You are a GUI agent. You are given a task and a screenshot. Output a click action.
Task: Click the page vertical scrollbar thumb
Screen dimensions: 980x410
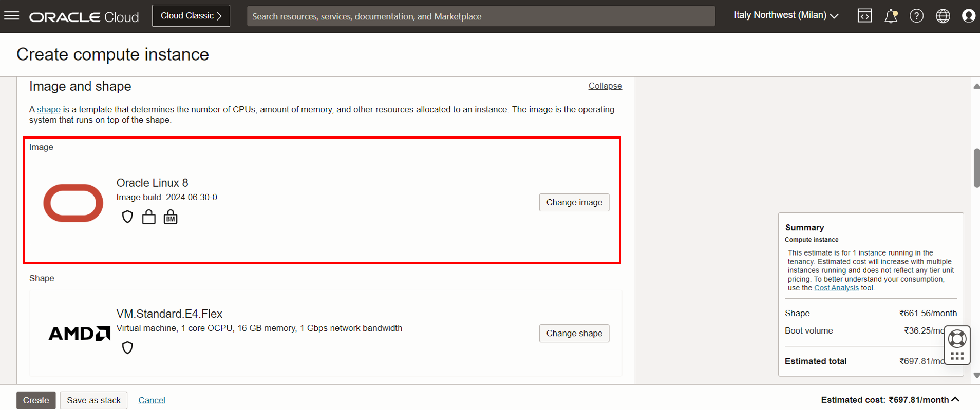(976, 168)
